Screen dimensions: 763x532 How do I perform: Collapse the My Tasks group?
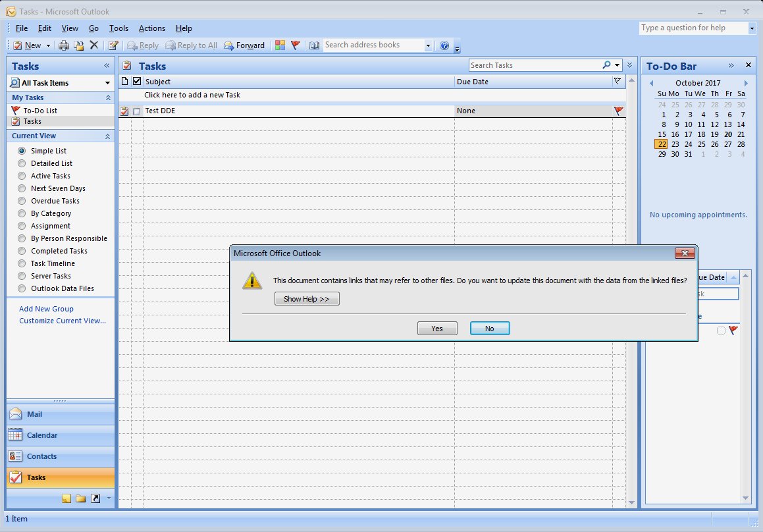[x=107, y=98]
